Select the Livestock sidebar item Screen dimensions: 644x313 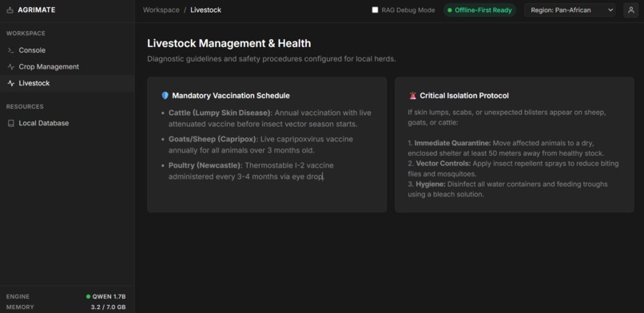(x=67, y=83)
